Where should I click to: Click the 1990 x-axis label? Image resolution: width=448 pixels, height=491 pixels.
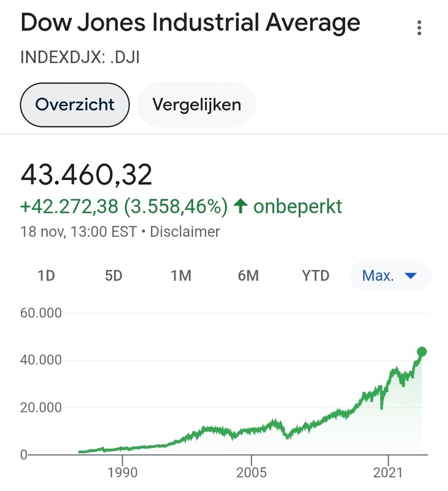tap(122, 473)
